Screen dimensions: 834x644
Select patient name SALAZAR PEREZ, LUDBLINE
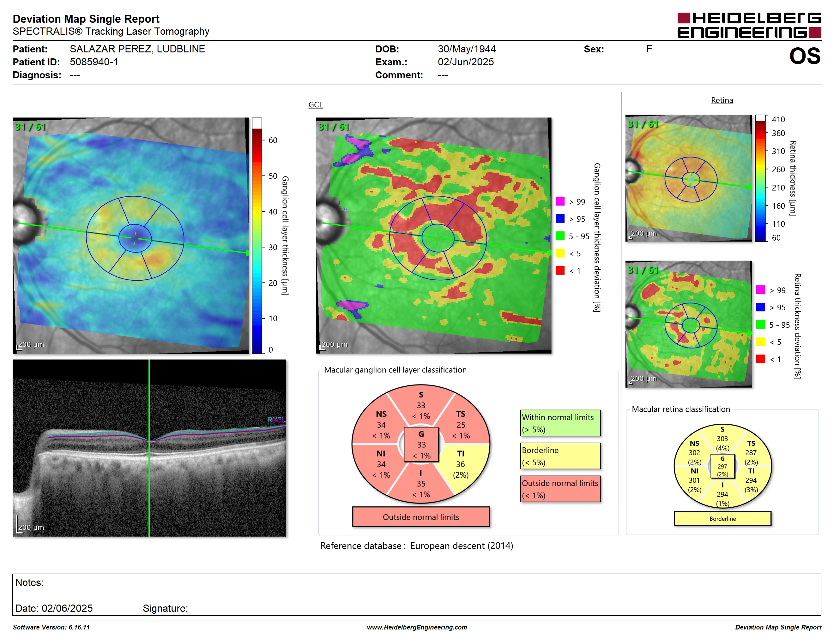(137, 49)
